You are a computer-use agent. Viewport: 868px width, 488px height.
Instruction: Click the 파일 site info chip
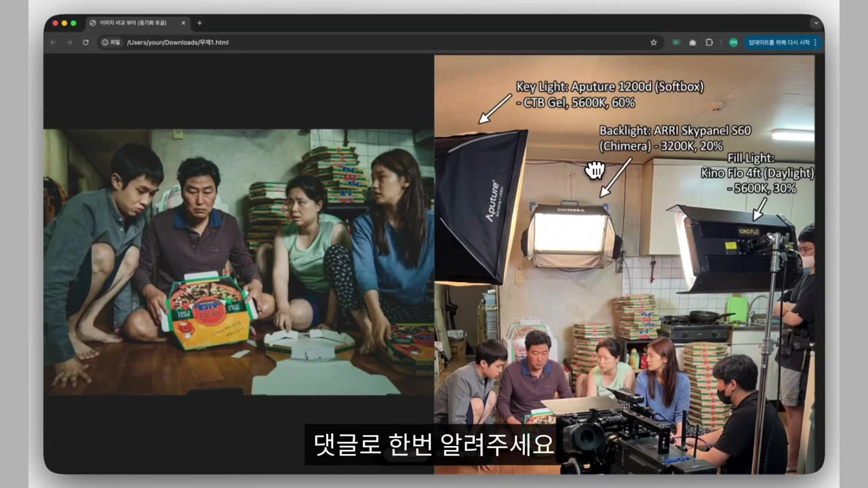tap(111, 42)
